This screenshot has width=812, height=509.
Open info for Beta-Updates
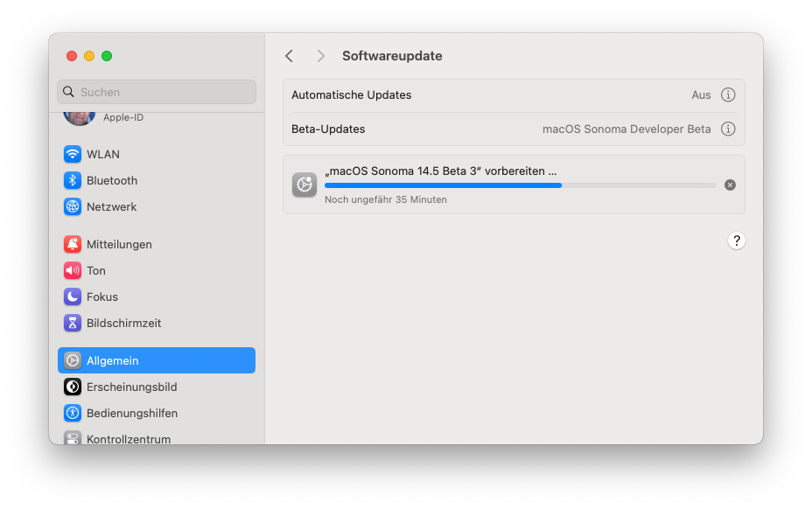(728, 129)
